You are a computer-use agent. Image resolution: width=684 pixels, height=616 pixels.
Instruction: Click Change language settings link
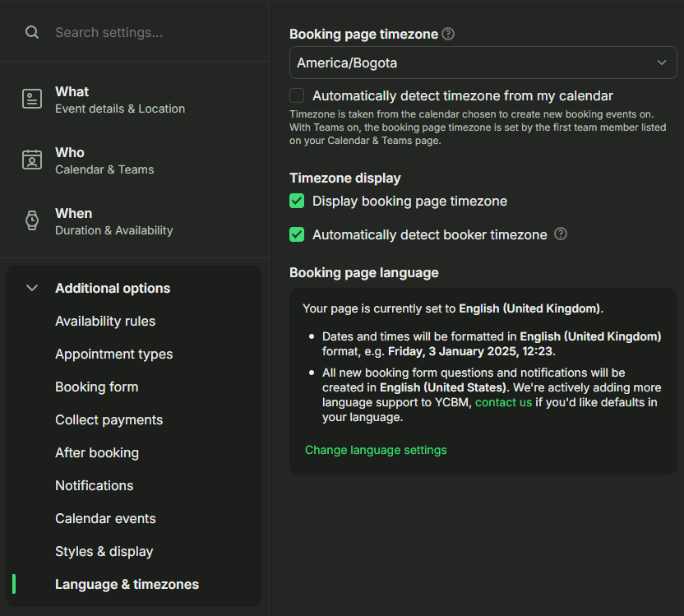pyautogui.click(x=376, y=450)
